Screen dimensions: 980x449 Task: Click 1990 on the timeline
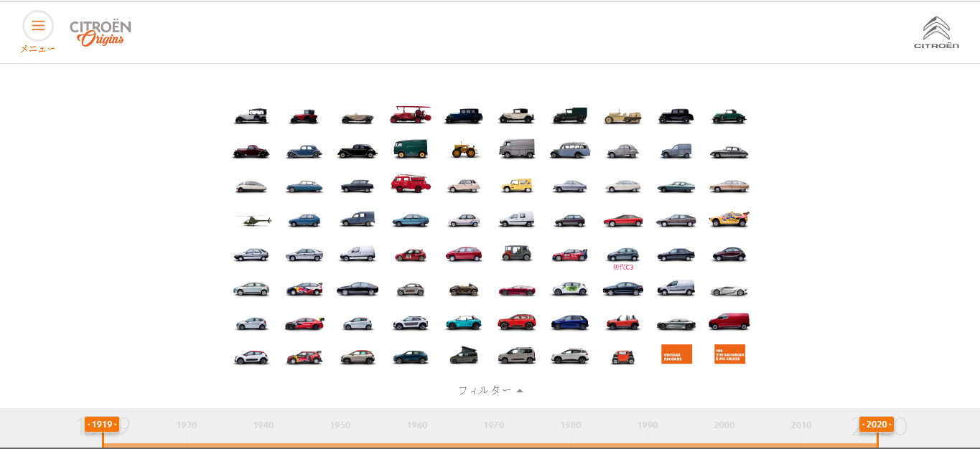click(648, 425)
